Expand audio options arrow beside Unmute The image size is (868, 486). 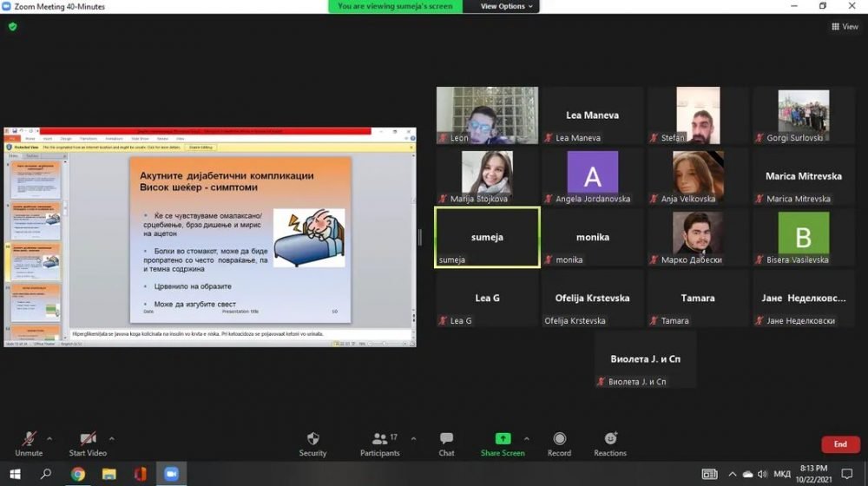(x=49, y=438)
